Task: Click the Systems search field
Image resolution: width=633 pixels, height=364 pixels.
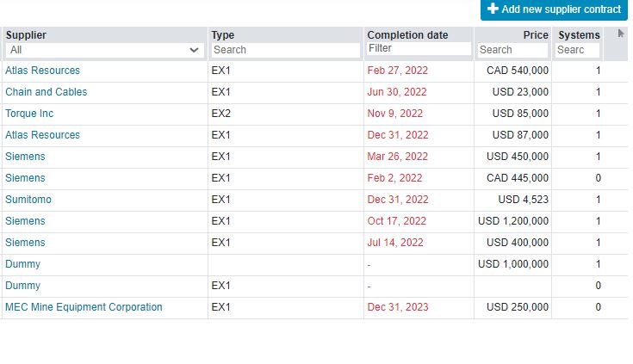Action: point(577,50)
